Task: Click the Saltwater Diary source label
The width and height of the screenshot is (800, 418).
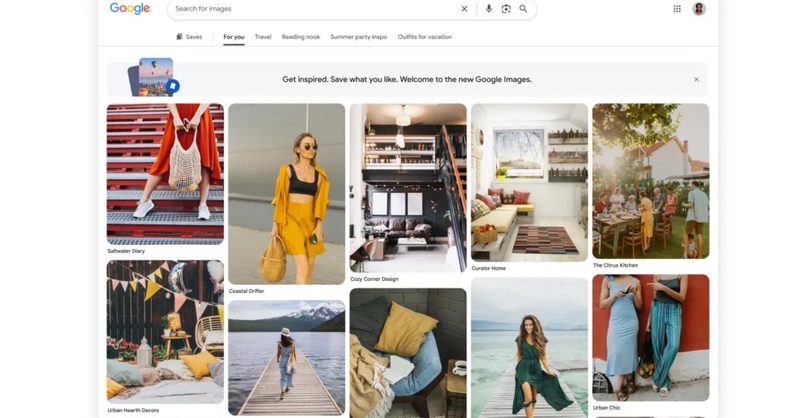Action: (x=126, y=251)
